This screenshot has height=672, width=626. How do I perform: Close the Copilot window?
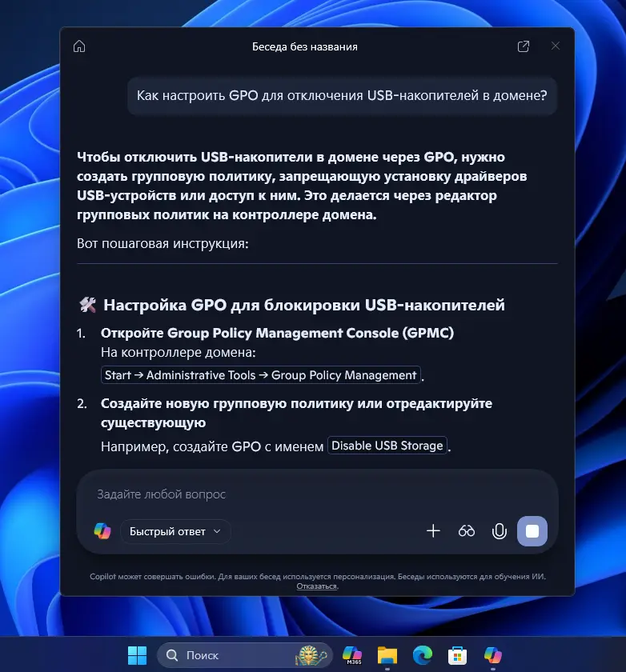pyautogui.click(x=556, y=46)
